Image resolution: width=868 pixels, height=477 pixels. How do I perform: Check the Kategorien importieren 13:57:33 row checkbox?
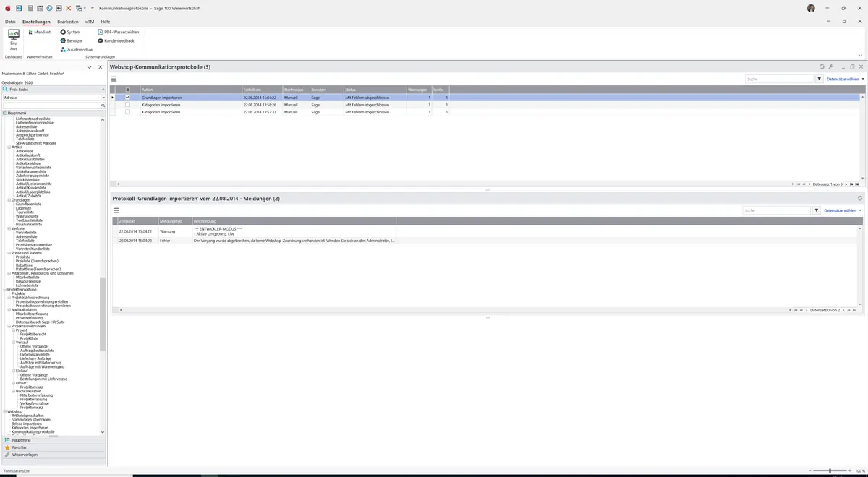point(128,112)
